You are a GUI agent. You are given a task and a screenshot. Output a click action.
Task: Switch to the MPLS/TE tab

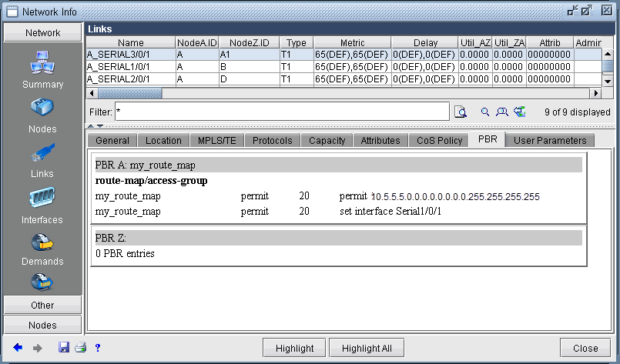(x=217, y=140)
